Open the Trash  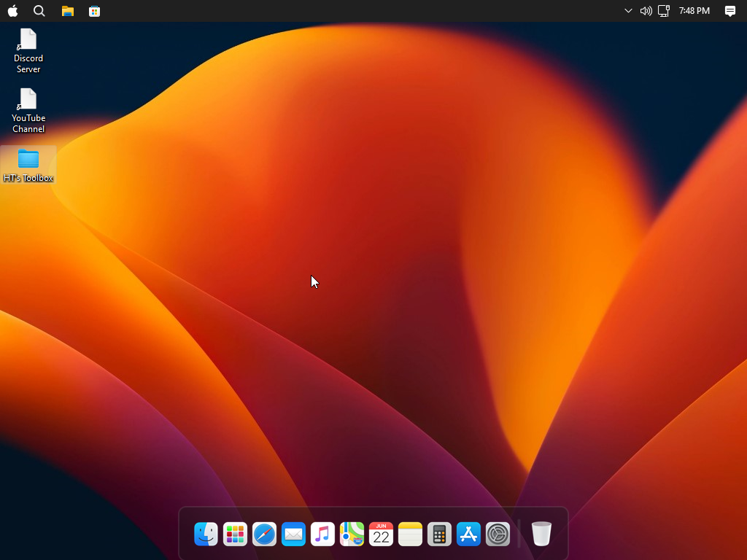[x=541, y=534]
